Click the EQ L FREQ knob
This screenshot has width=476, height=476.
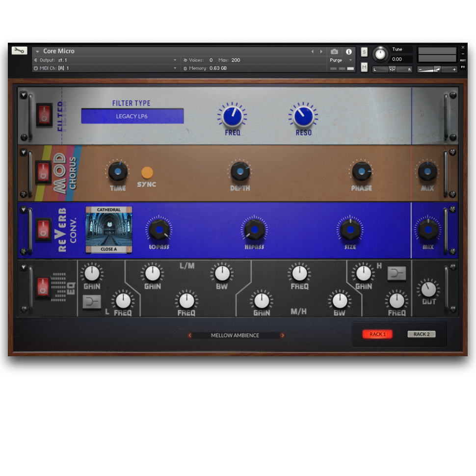(x=123, y=301)
